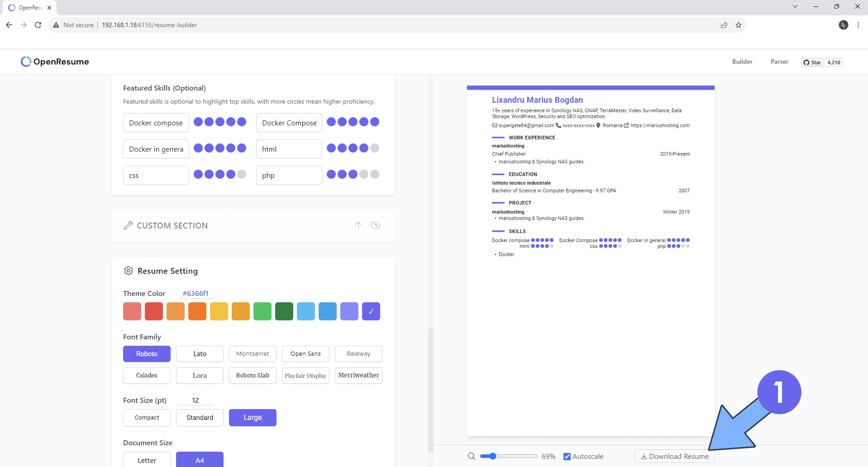Bookmark this page with star icon
The width and height of the screenshot is (868, 467).
pos(739,25)
